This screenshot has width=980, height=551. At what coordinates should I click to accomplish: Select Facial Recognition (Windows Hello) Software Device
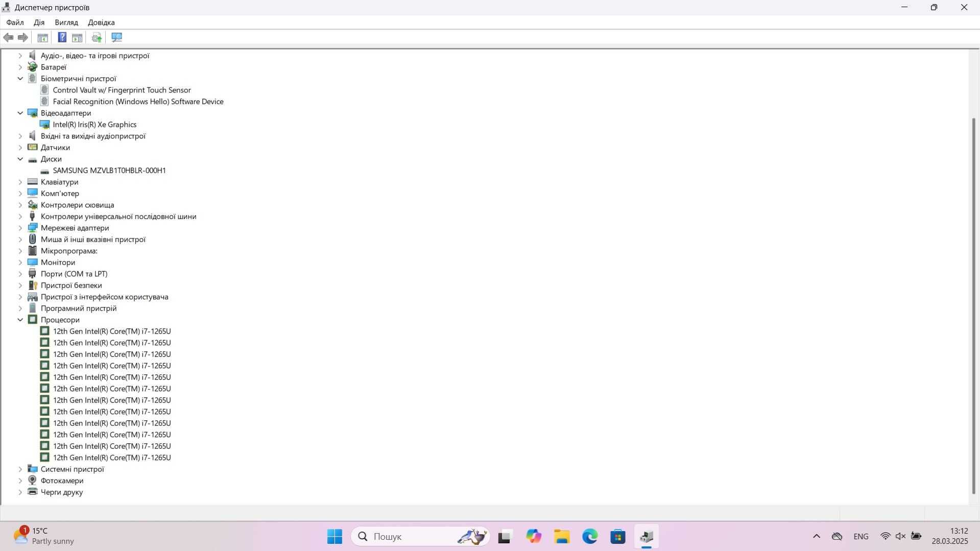point(138,102)
